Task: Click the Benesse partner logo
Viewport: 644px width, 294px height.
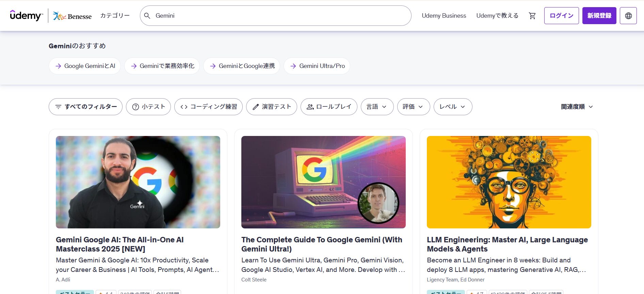Action: (x=72, y=16)
